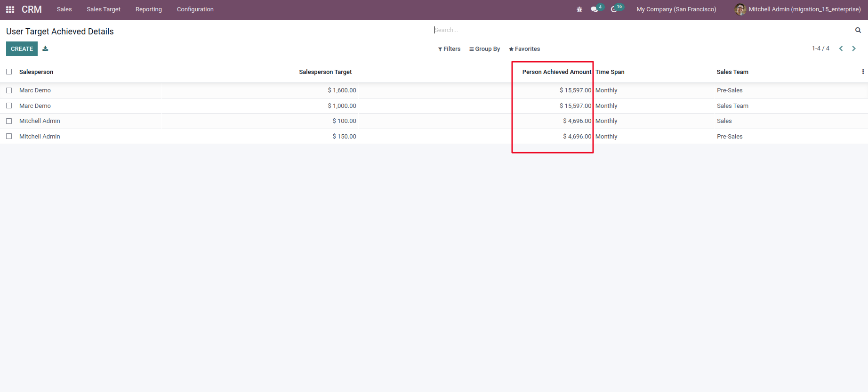Click $ 15,597.00 in Pre-Sales row

coord(575,90)
